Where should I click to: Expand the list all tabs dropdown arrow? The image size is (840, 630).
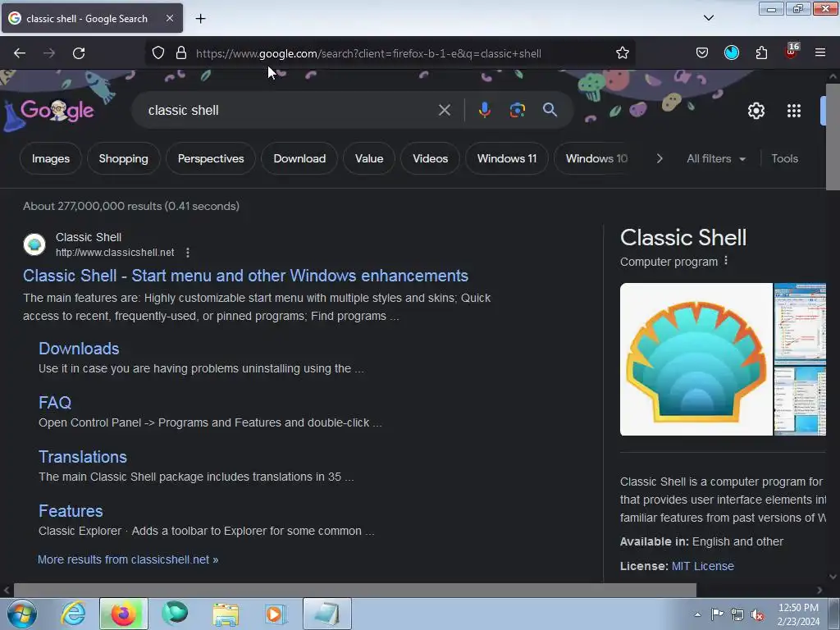(708, 18)
